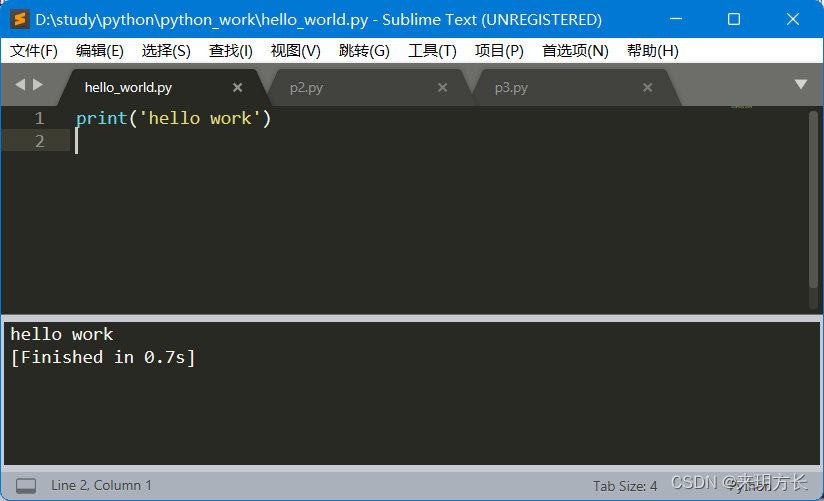Click the print keyword in code
Image resolution: width=824 pixels, height=501 pixels.
pyautogui.click(x=102, y=118)
